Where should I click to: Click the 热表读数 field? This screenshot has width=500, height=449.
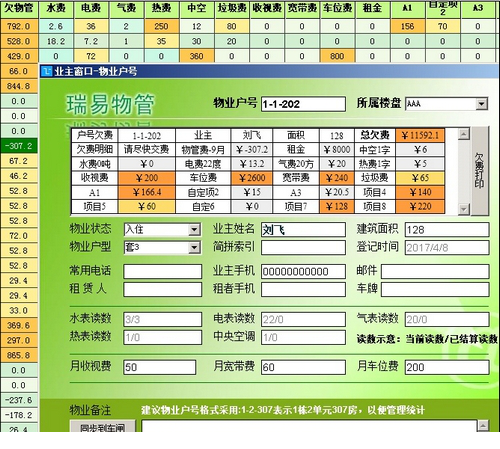pos(163,337)
